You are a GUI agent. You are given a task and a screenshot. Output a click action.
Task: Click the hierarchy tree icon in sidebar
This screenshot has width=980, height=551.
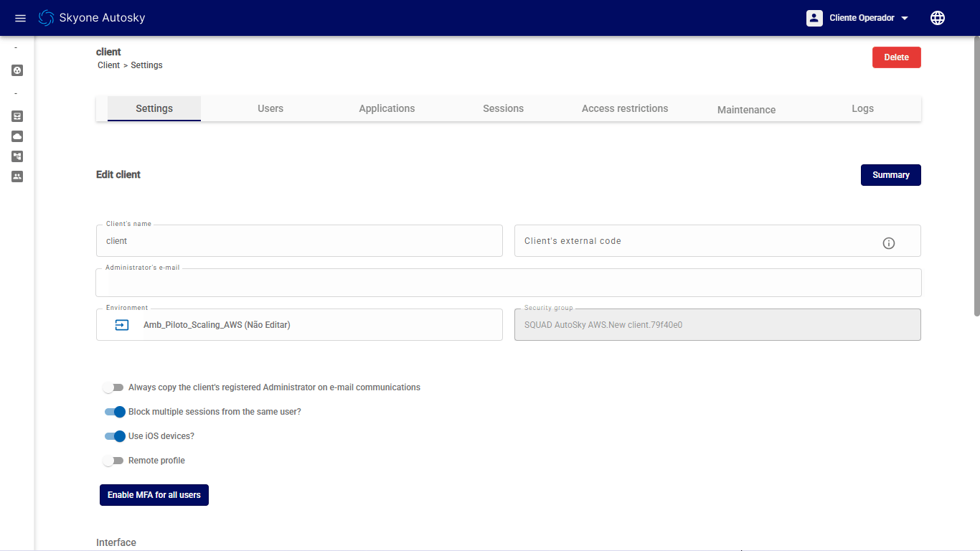[17, 156]
